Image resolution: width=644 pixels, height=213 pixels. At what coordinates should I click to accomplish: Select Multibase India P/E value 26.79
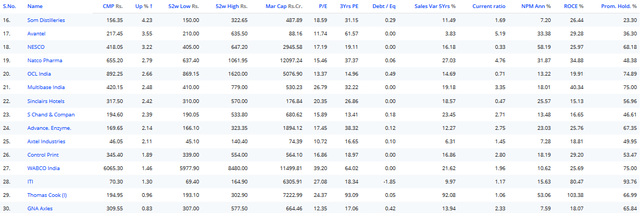pos(320,87)
